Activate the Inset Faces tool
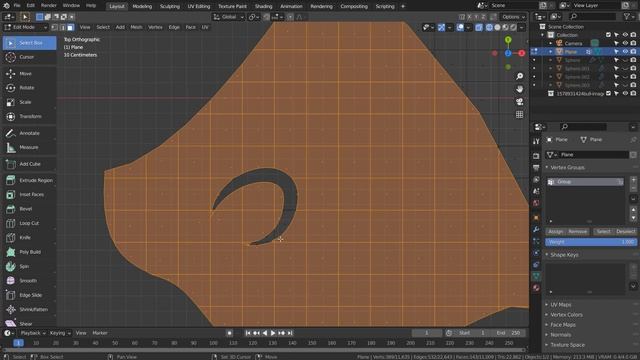The height and width of the screenshot is (360, 640). click(x=29, y=195)
